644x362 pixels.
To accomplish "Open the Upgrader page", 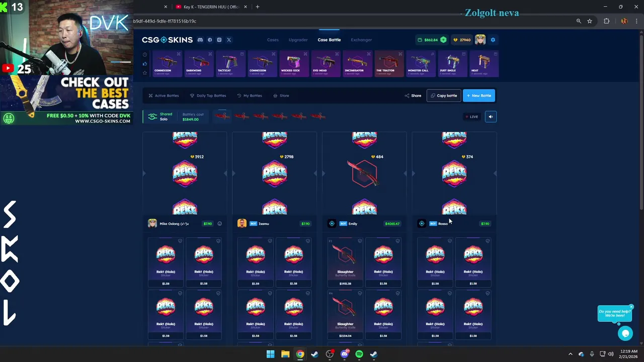I will [298, 40].
